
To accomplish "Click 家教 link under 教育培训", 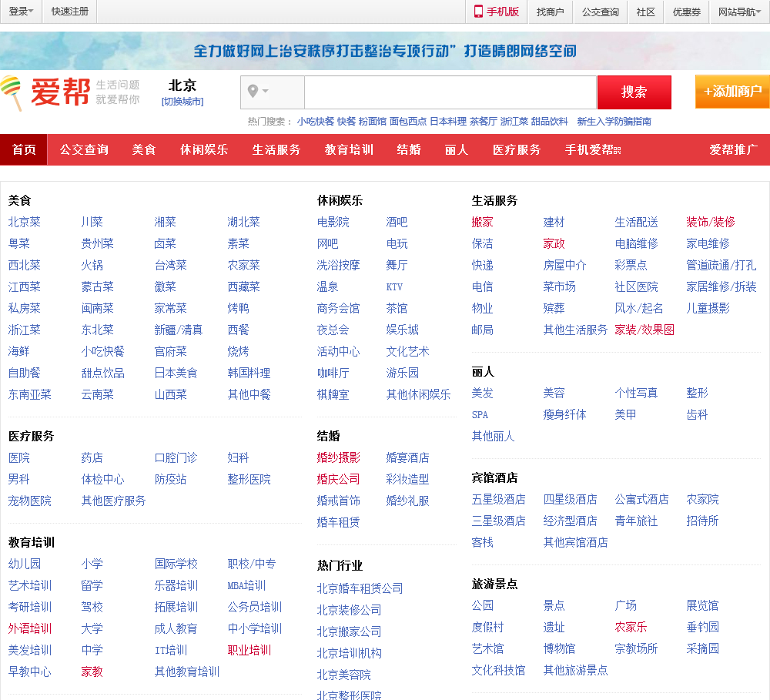I will point(92,672).
